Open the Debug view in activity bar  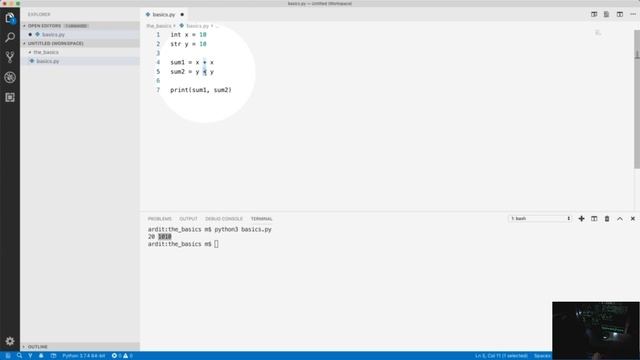coord(10,77)
